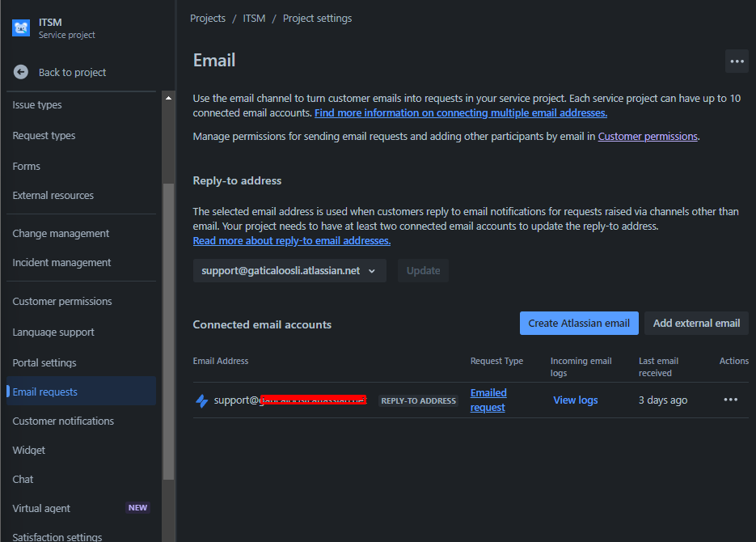Click the Incoming email logs column header
Image resolution: width=756 pixels, height=542 pixels.
coord(581,367)
